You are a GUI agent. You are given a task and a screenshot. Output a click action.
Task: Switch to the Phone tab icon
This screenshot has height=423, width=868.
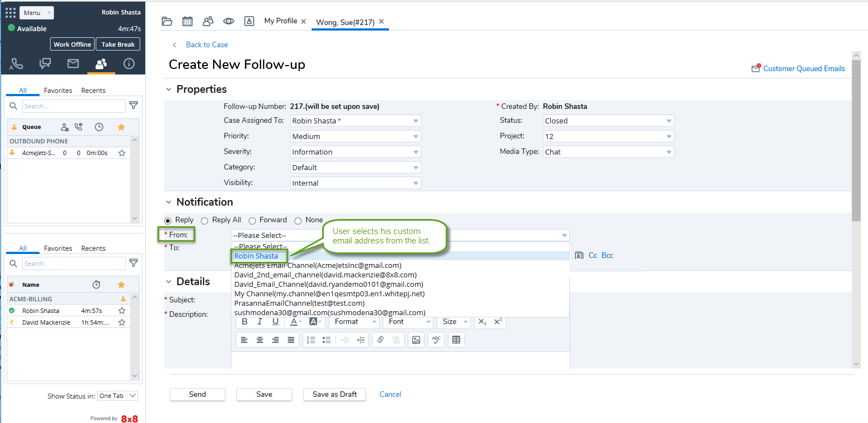[17, 64]
